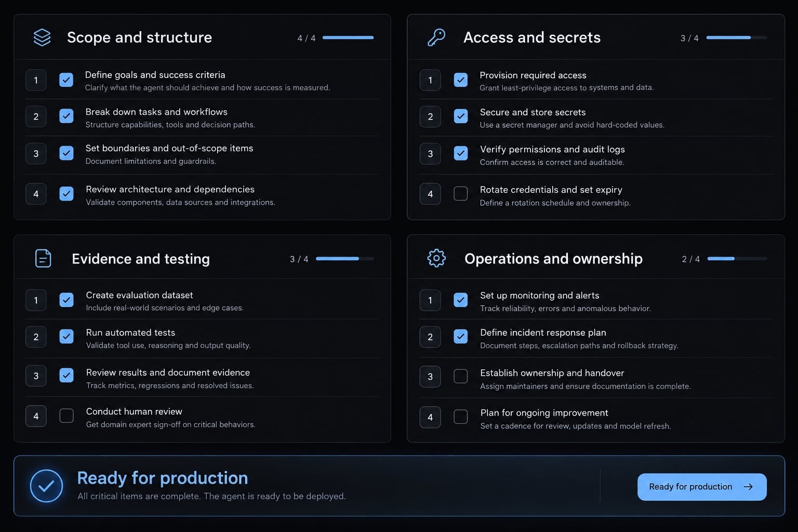
Task: Click step number 3 beside Review results
Action: [36, 376]
